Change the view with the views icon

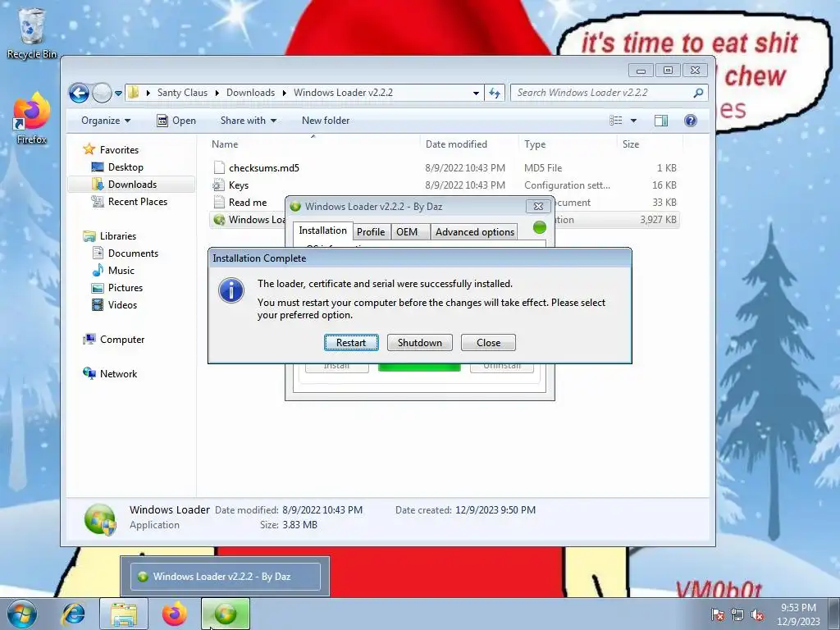pyautogui.click(x=616, y=121)
